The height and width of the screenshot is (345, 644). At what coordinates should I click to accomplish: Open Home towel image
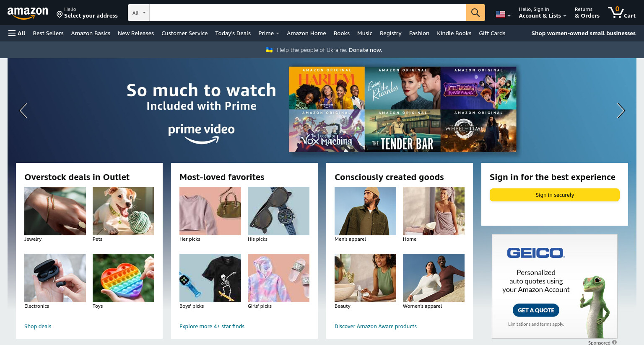(434, 211)
